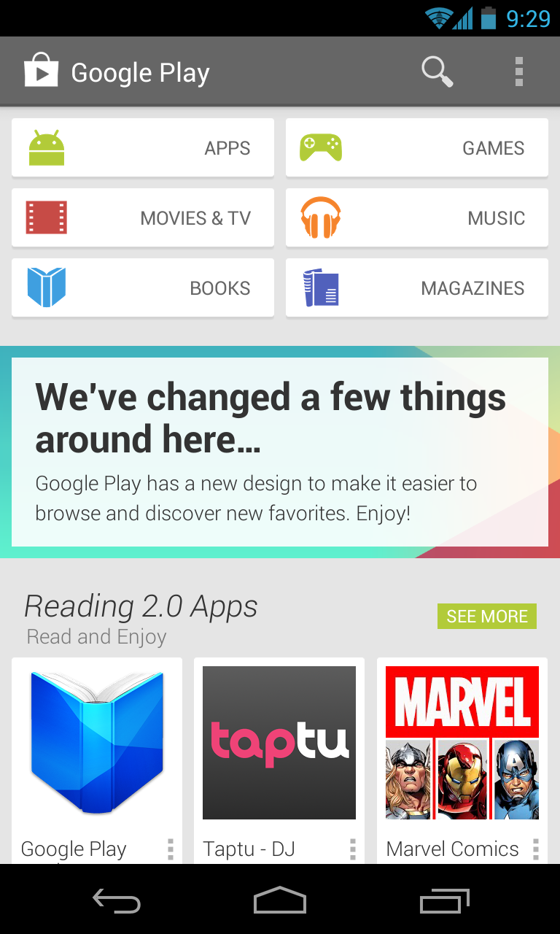
Task: Expand options menu for Marvel Comics card
Action: pyautogui.click(x=536, y=849)
